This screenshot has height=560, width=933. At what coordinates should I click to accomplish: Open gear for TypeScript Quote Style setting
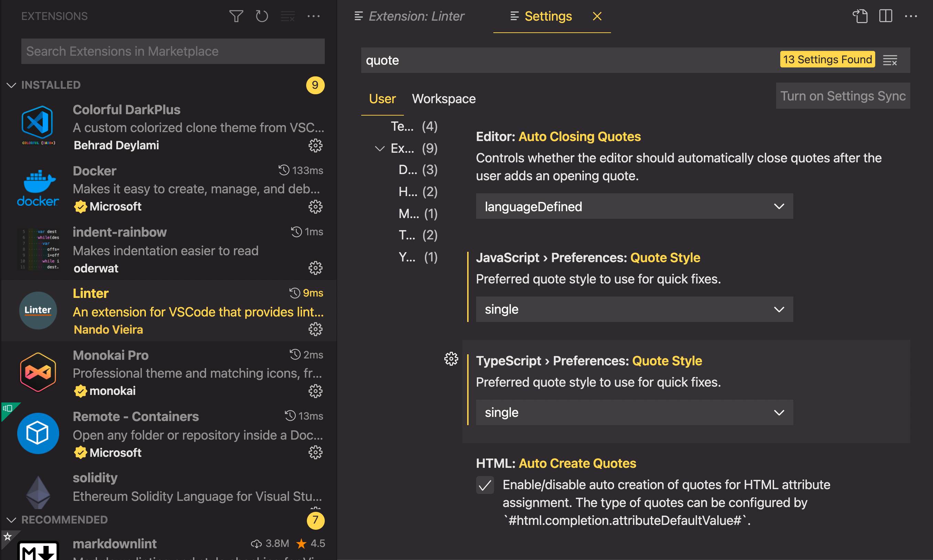(x=451, y=358)
